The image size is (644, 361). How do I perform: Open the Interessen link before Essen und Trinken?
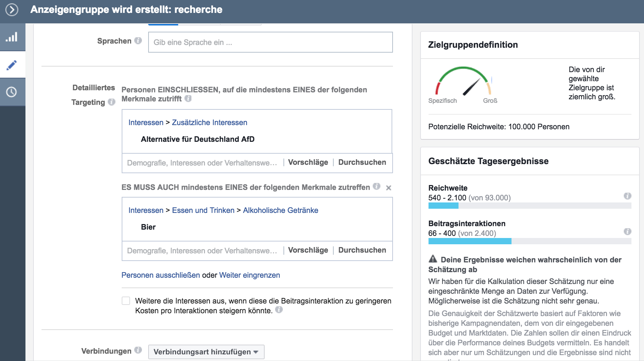(146, 210)
